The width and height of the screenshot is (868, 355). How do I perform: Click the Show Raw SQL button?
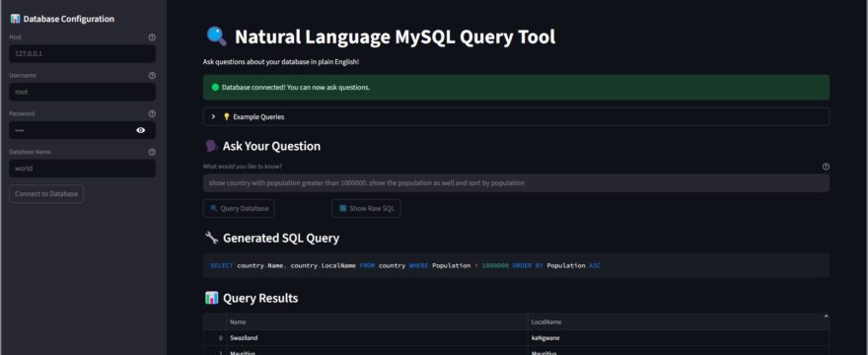[367, 208]
